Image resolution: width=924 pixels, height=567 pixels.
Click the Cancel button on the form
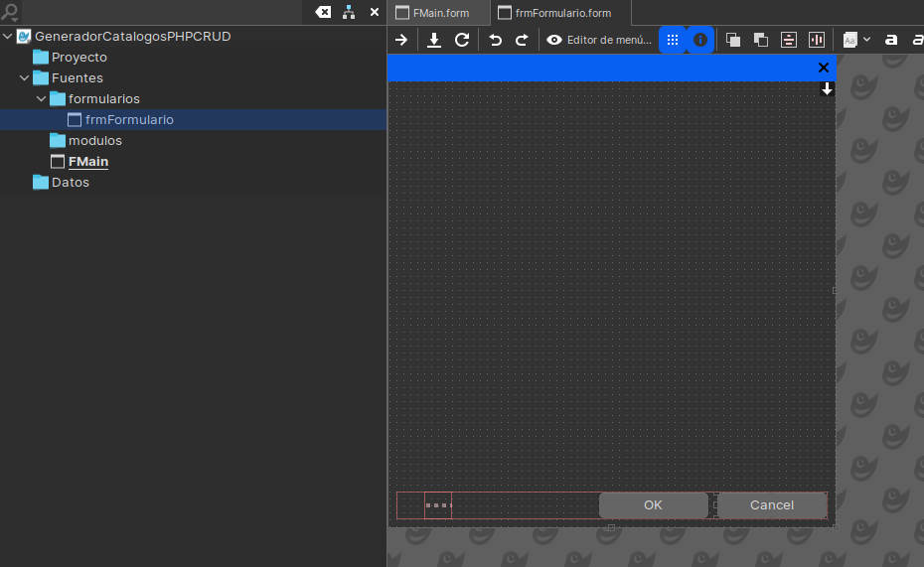click(772, 505)
